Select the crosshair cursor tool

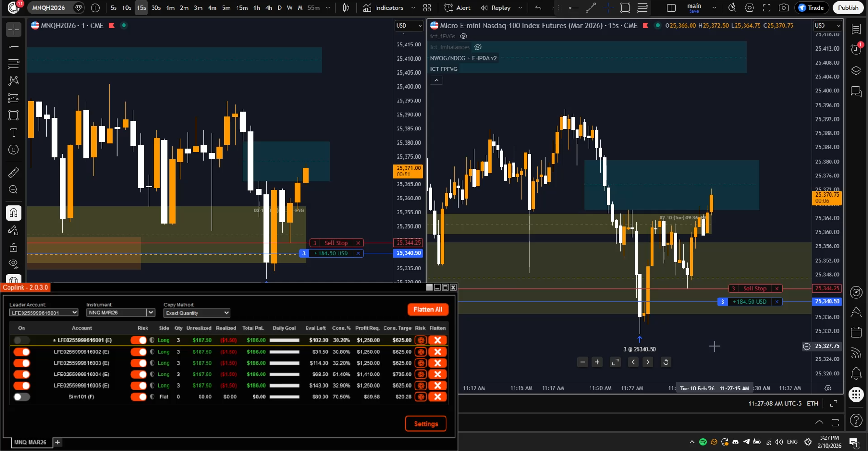tap(13, 30)
